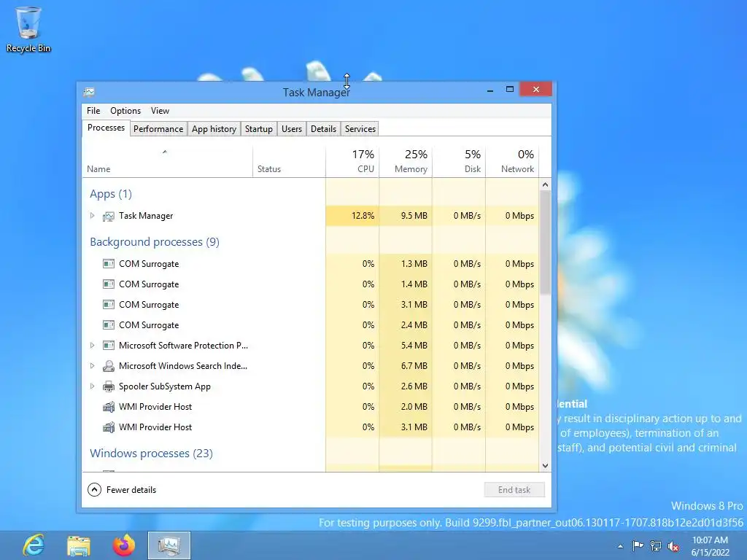Switch to the Details tab

323,129
